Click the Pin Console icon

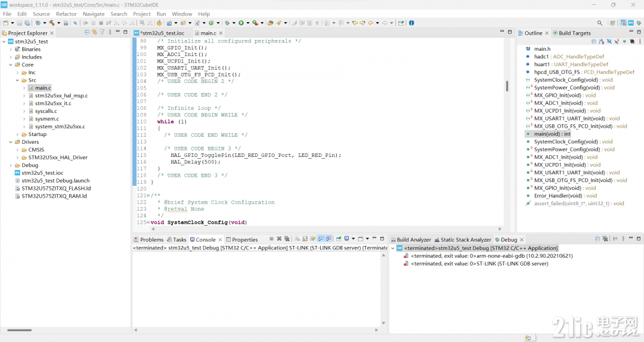click(339, 239)
